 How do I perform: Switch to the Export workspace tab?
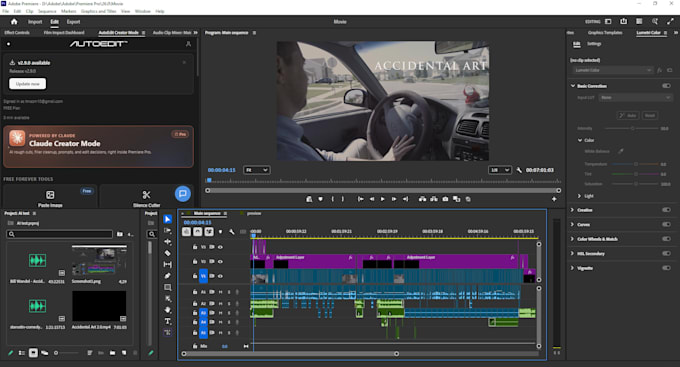click(73, 22)
